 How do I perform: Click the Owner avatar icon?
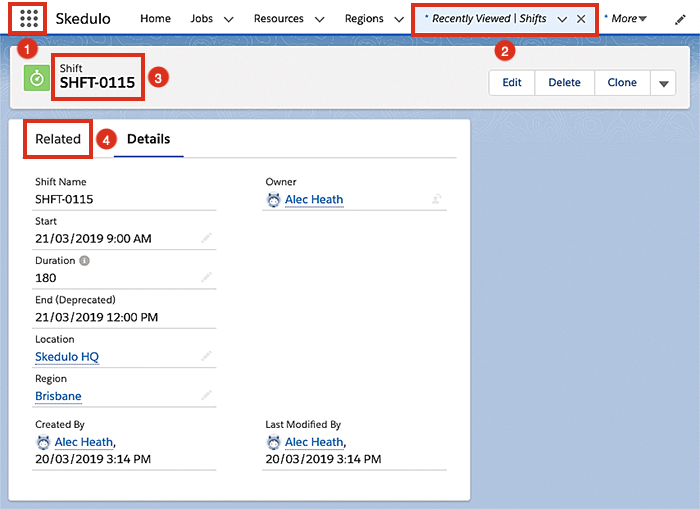point(273,200)
